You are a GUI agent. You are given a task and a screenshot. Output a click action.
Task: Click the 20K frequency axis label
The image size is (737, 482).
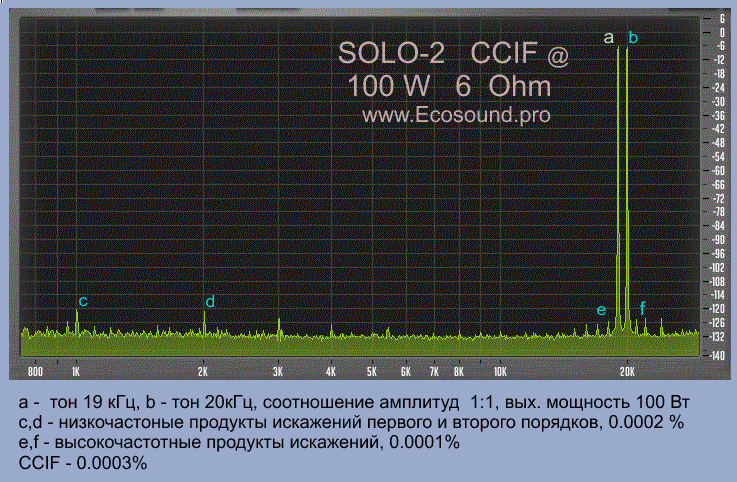[627, 372]
